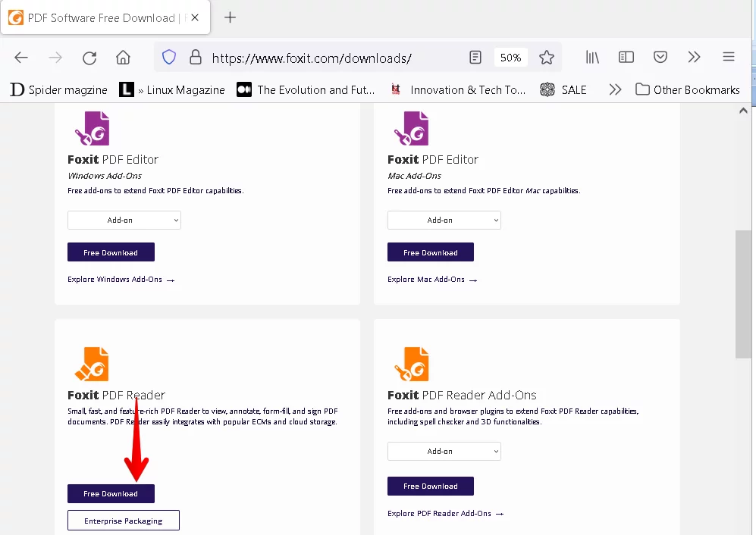The height and width of the screenshot is (535, 756).
Task: Click the Windows Add-Ons subtitle text
Action: 105,176
